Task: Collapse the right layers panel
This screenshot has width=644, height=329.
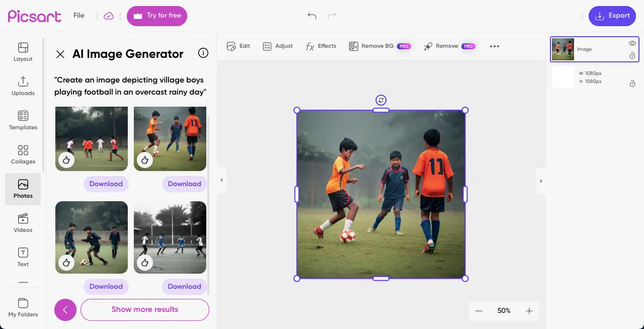Action: click(x=541, y=181)
